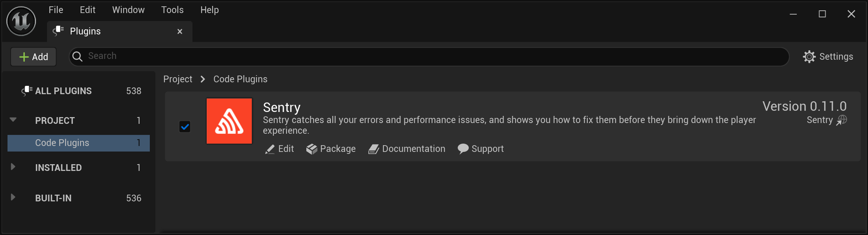Click the pencil Edit icon for Sentry
The height and width of the screenshot is (235, 868).
270,149
